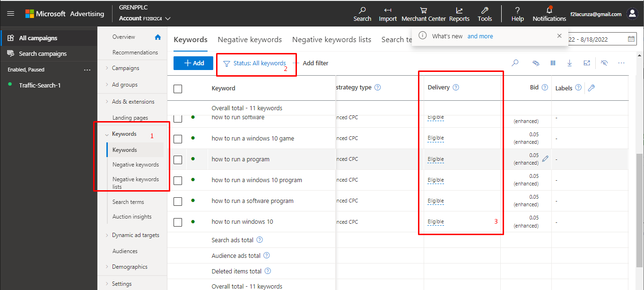Viewport: 644px width, 290px height.
Task: Click the 'and more' link
Action: point(480,36)
